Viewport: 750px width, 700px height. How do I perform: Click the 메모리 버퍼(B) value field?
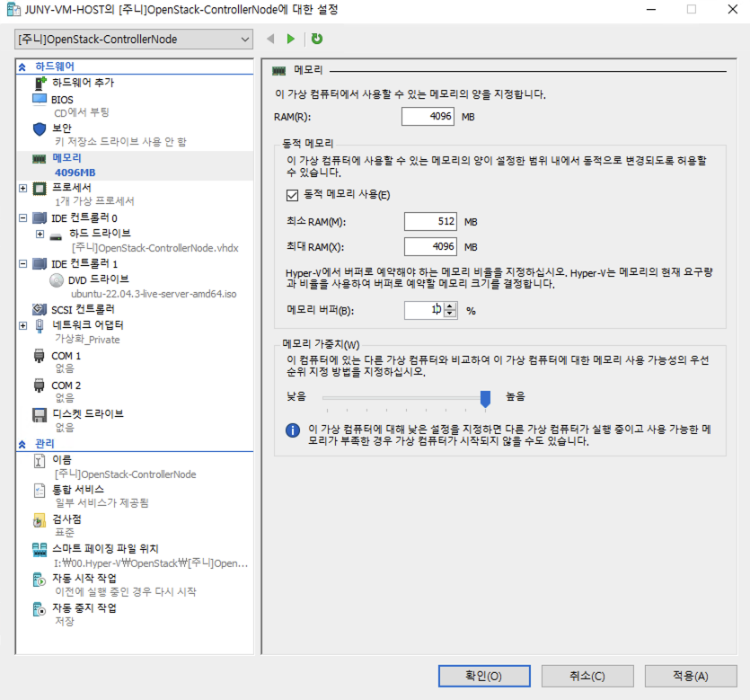click(x=425, y=311)
